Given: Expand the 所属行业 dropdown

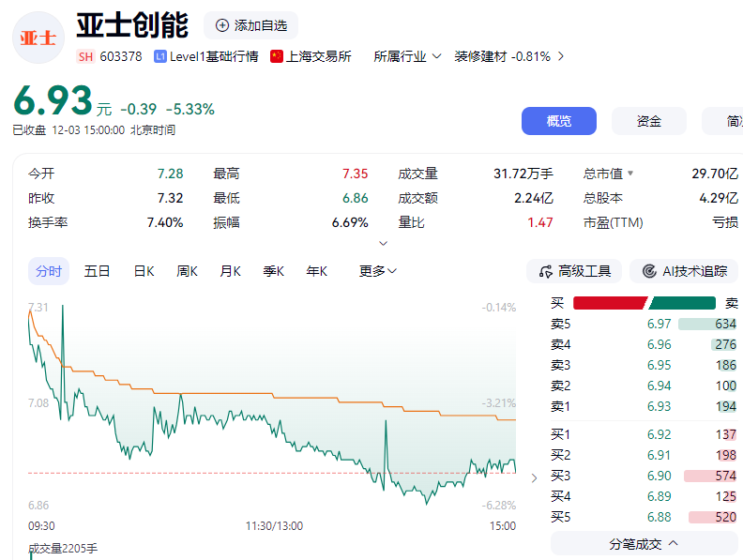Looking at the screenshot, I should click(x=407, y=56).
